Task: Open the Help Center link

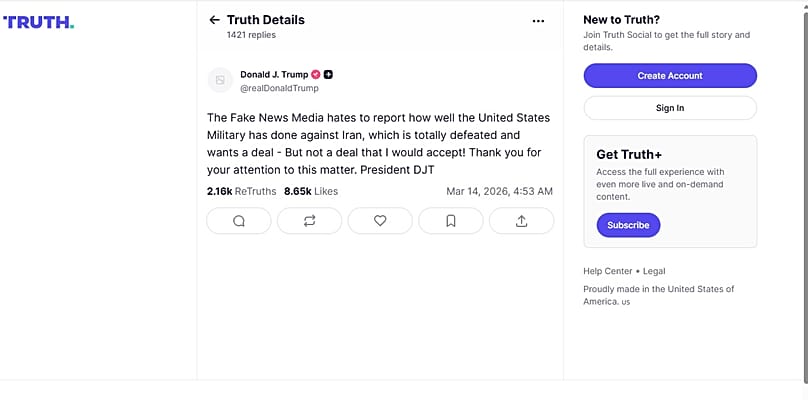Action: click(608, 271)
